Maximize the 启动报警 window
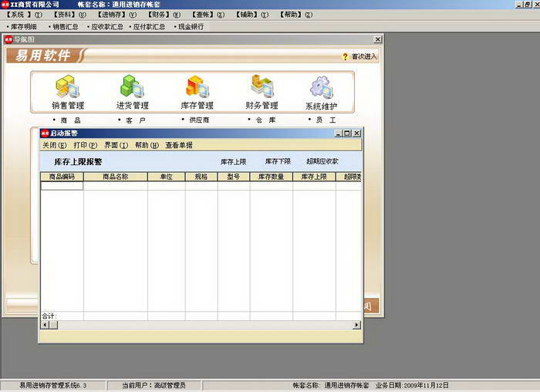 pyautogui.click(x=347, y=133)
